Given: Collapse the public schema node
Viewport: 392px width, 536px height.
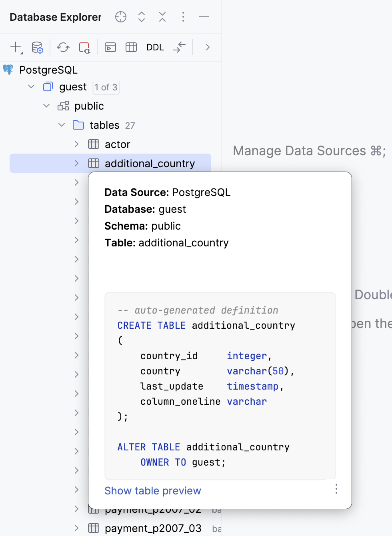Looking at the screenshot, I should point(46,106).
